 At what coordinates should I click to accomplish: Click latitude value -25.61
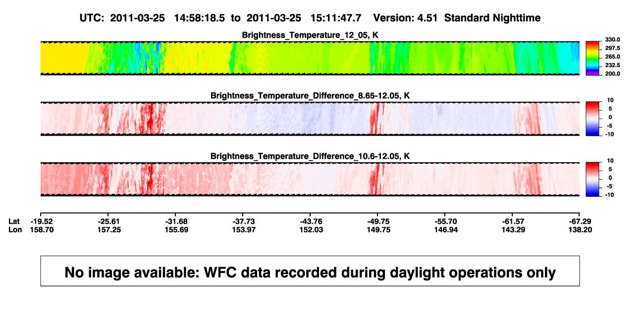point(108,221)
